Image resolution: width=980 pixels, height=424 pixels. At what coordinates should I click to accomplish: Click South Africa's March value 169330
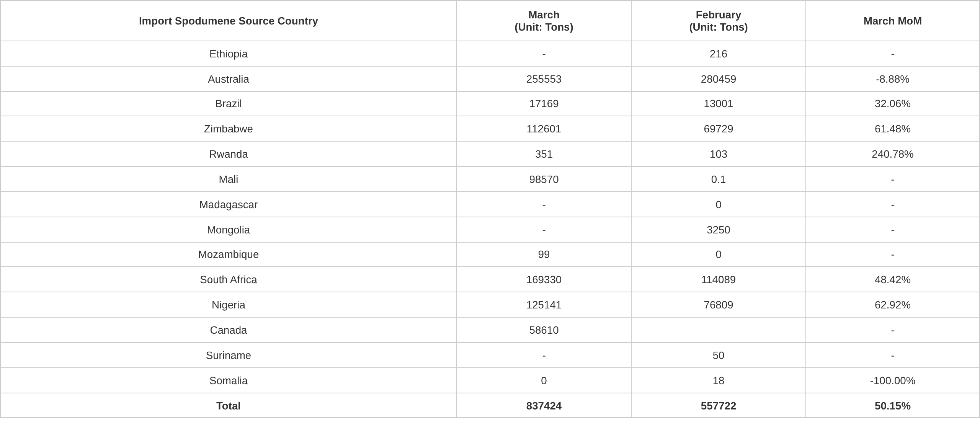point(544,280)
